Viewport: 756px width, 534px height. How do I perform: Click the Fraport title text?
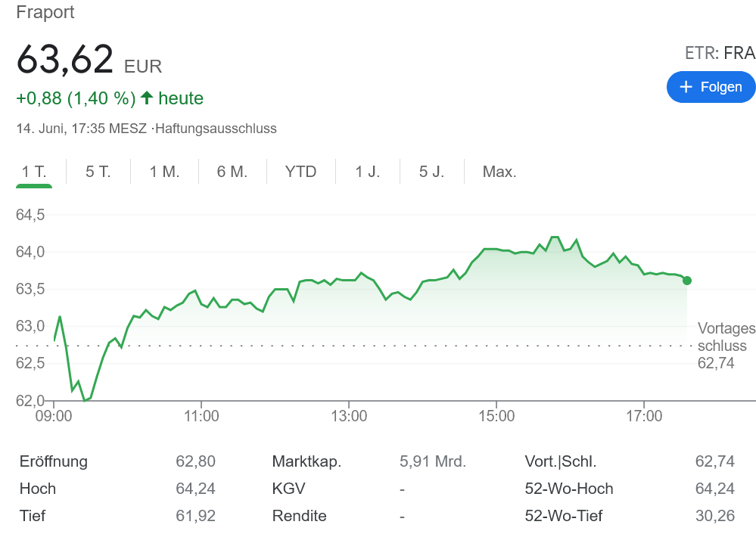[x=45, y=13]
